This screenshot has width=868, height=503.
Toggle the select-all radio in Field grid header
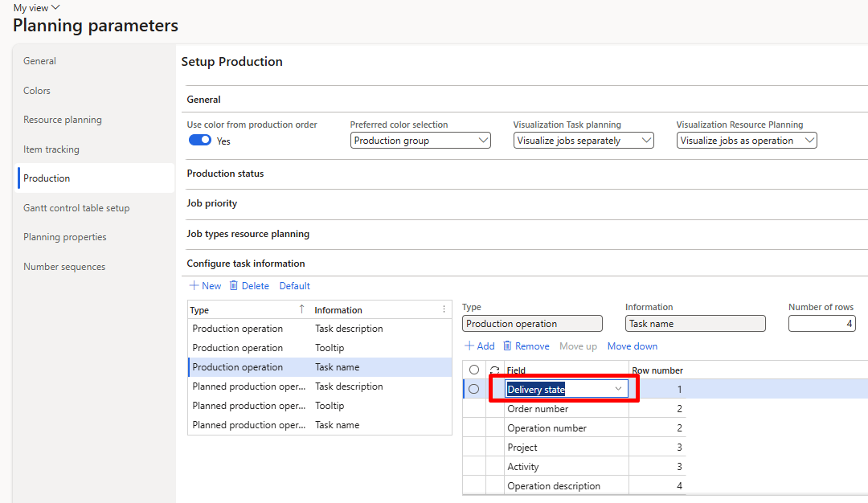[474, 370]
